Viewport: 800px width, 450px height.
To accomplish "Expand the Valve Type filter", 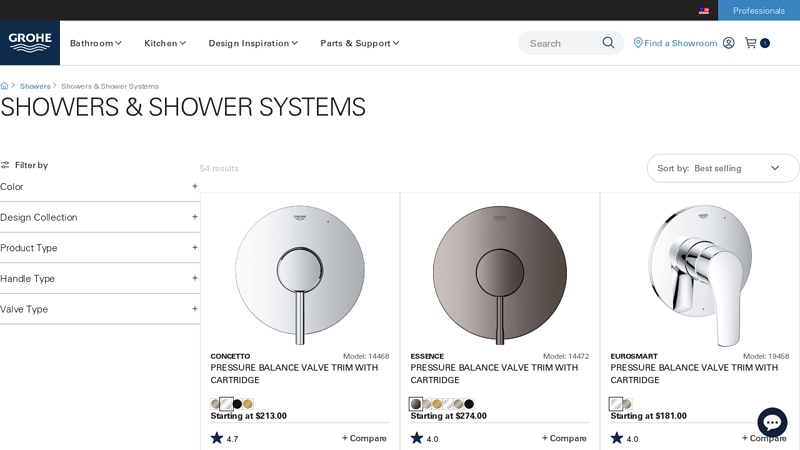I will pyautogui.click(x=99, y=309).
